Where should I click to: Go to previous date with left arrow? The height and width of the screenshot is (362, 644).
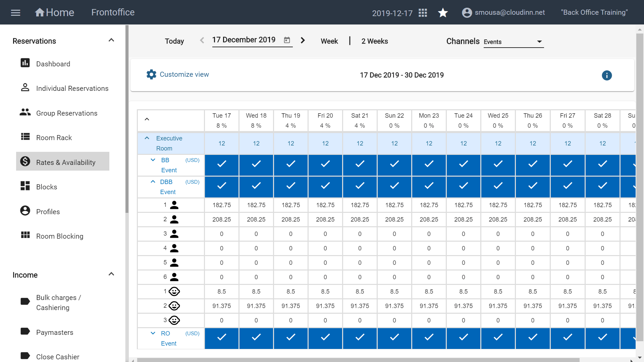point(202,41)
